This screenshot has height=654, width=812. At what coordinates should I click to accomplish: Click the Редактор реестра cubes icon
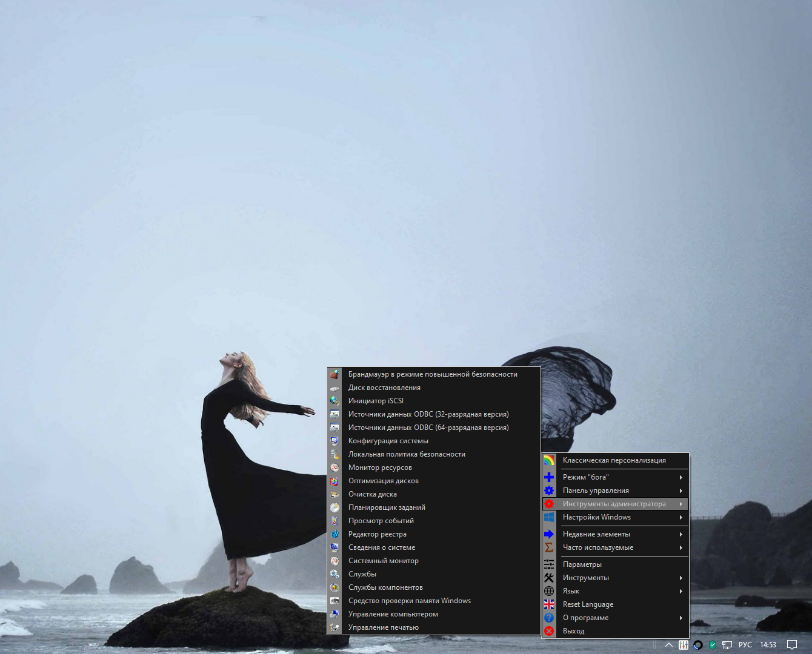(334, 534)
